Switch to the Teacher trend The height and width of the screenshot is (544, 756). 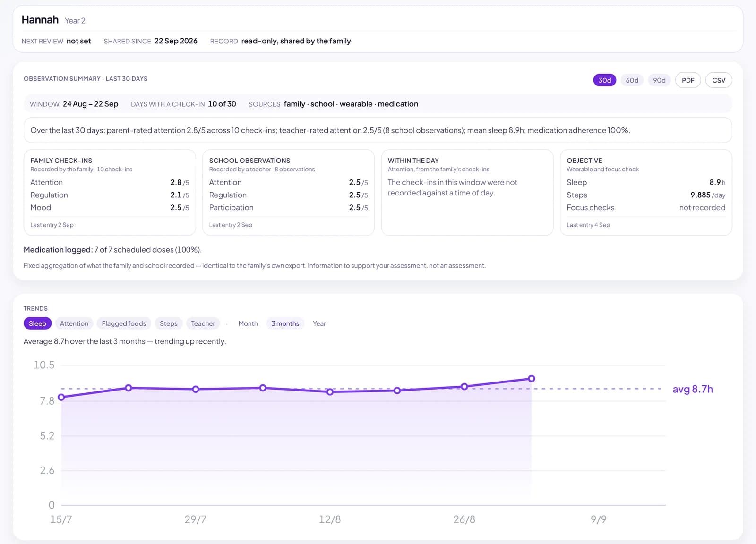tap(203, 323)
